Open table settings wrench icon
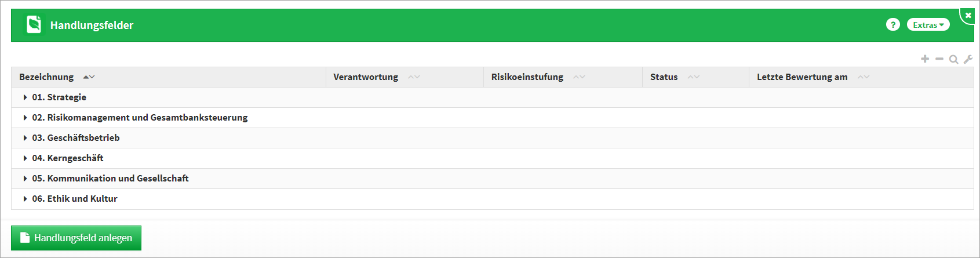 click(x=968, y=59)
